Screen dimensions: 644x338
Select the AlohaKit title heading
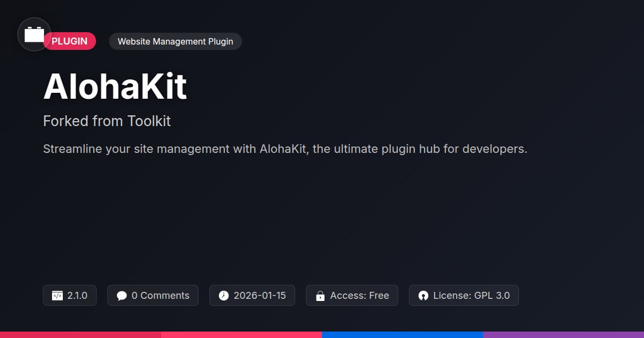tap(115, 86)
